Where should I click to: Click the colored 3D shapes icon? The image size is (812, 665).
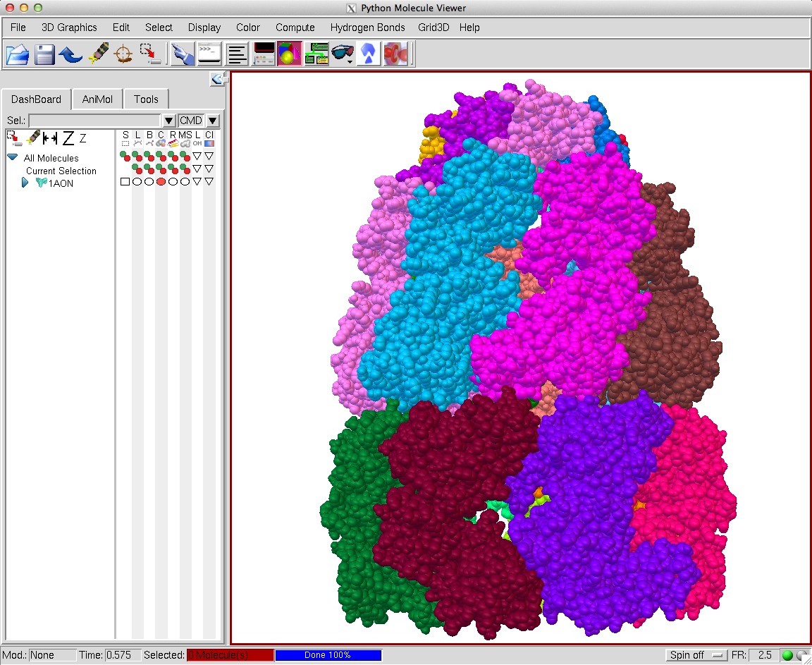[289, 54]
